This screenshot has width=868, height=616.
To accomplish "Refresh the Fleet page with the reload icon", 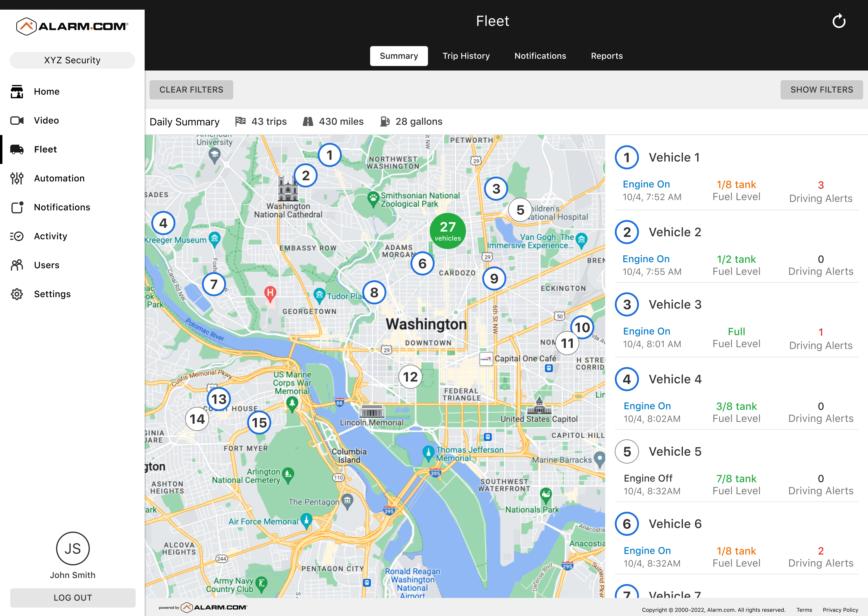I will pos(840,21).
